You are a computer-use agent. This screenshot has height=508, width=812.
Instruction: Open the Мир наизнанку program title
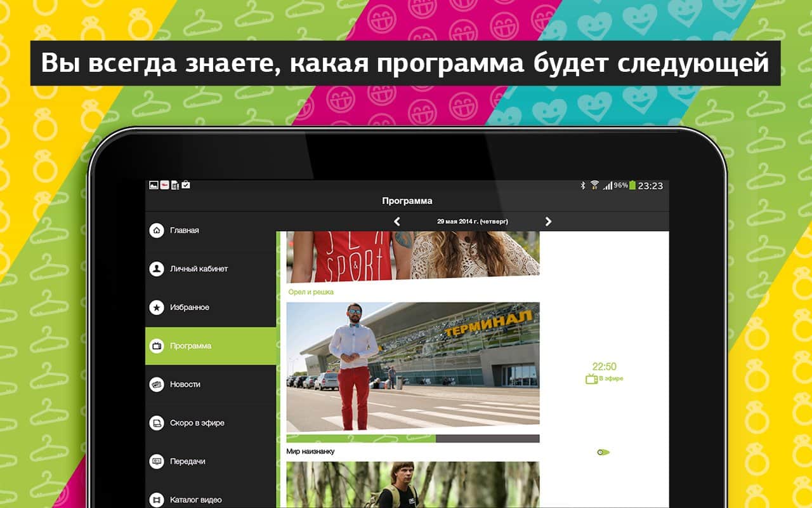click(x=311, y=451)
